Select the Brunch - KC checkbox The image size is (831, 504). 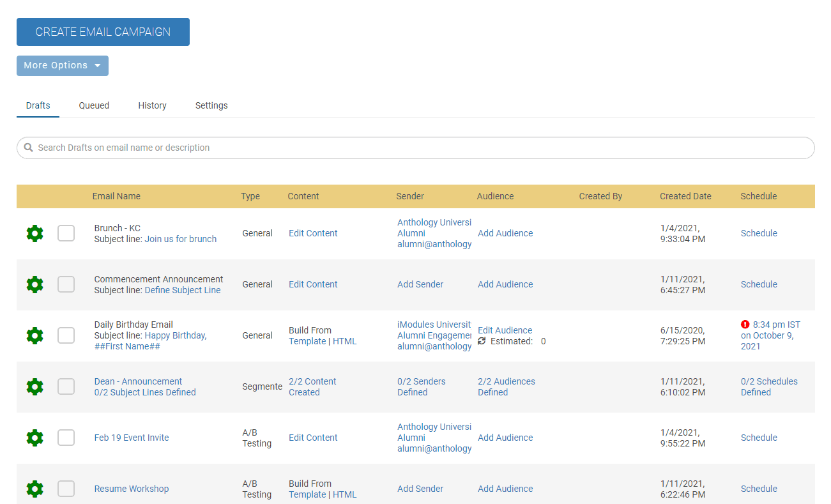pyautogui.click(x=66, y=234)
